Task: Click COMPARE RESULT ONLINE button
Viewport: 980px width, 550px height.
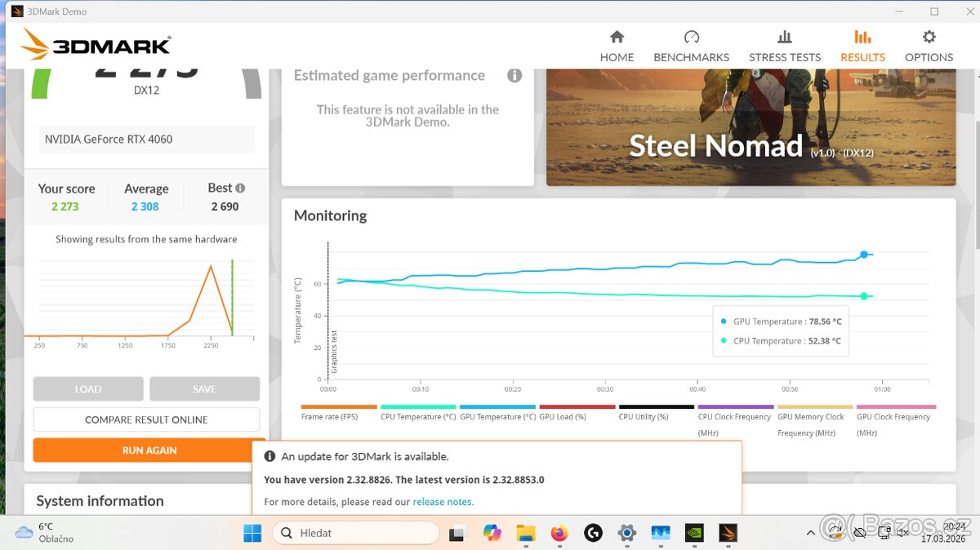Action: point(146,419)
